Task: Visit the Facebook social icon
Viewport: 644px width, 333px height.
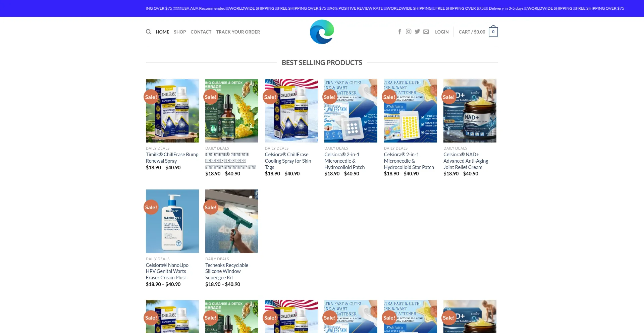Action: click(x=400, y=32)
